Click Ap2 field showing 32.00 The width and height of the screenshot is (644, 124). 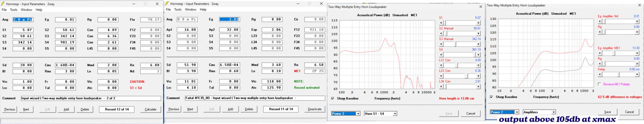click(230, 30)
